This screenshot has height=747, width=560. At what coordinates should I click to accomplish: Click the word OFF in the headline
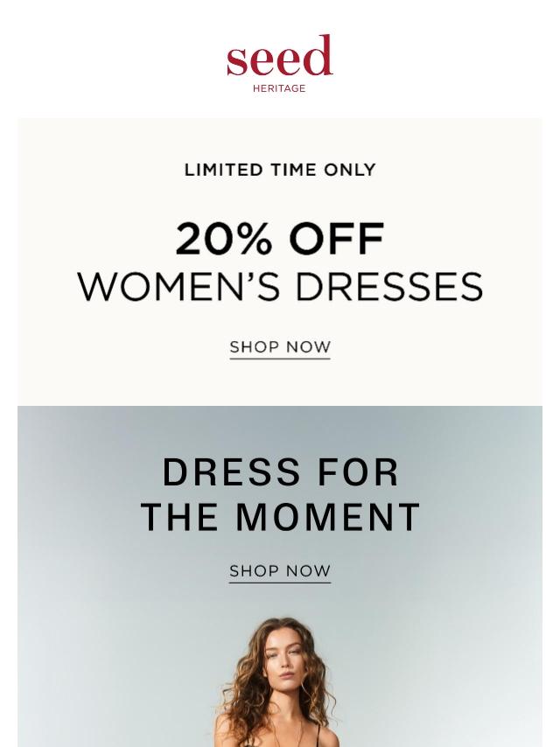click(x=337, y=239)
